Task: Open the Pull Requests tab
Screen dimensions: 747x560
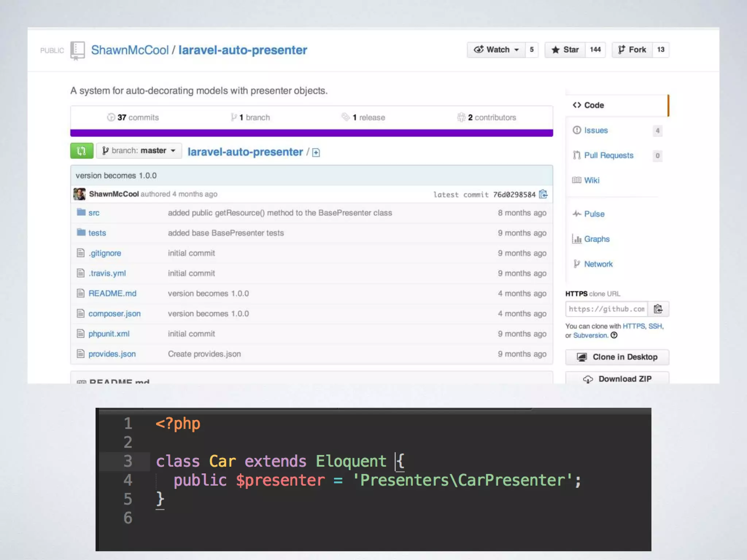Action: pyautogui.click(x=608, y=156)
